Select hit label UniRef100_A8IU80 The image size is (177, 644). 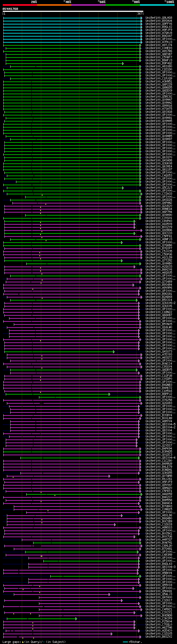[159, 66]
